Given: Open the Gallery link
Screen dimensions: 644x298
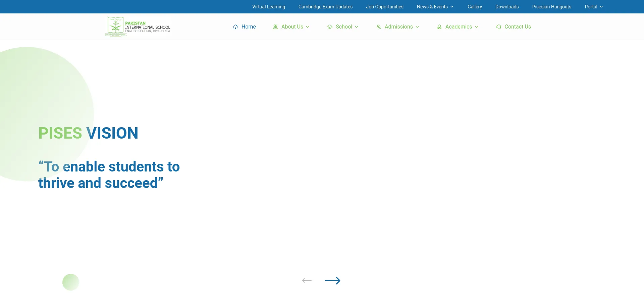Looking at the screenshot, I should (475, 7).
